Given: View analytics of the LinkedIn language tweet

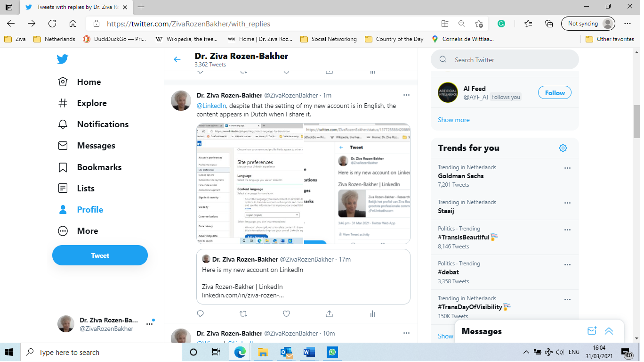Looking at the screenshot, I should click(x=372, y=313).
